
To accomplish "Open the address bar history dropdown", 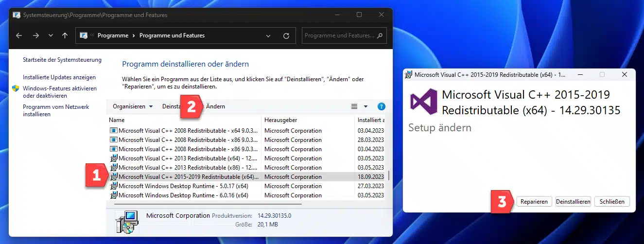I will coord(268,35).
